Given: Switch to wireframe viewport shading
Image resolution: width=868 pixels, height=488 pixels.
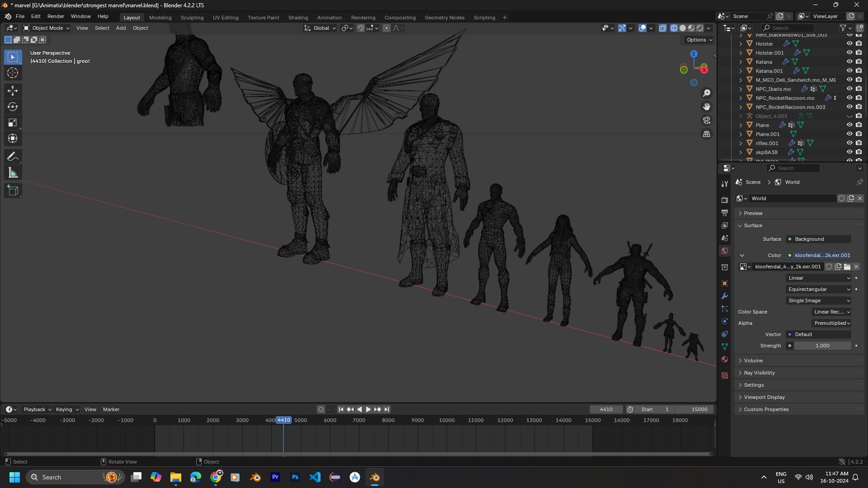Looking at the screenshot, I should pos(674,28).
